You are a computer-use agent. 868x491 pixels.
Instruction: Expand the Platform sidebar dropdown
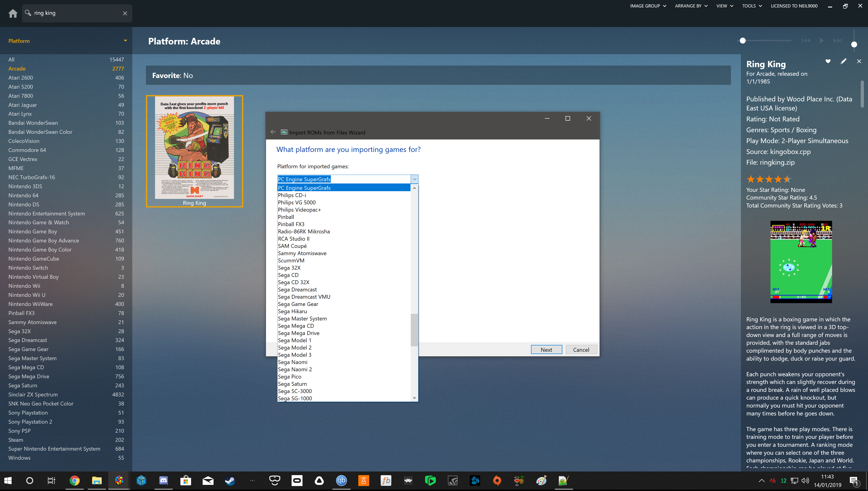point(125,41)
